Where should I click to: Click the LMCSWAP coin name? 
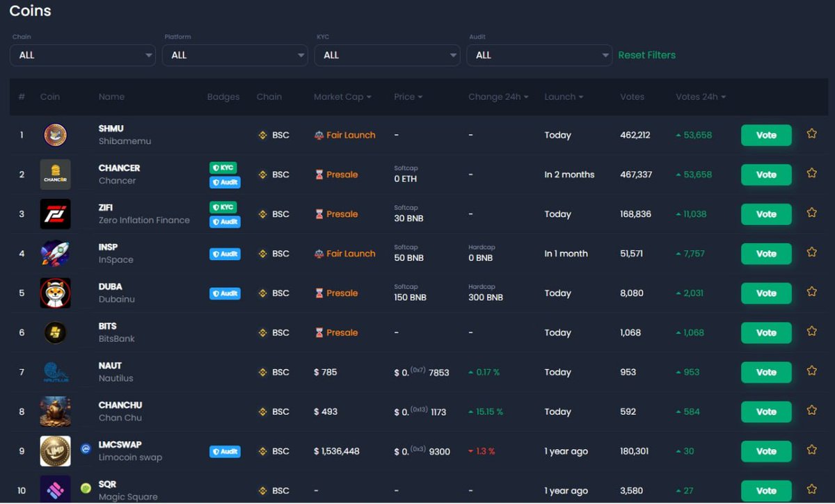pos(120,445)
